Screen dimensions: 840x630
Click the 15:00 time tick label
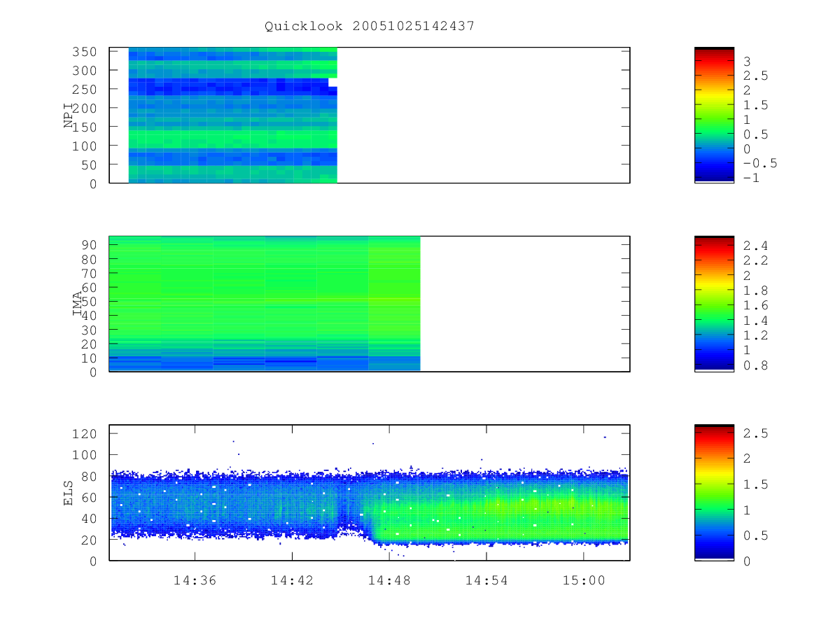coord(583,580)
